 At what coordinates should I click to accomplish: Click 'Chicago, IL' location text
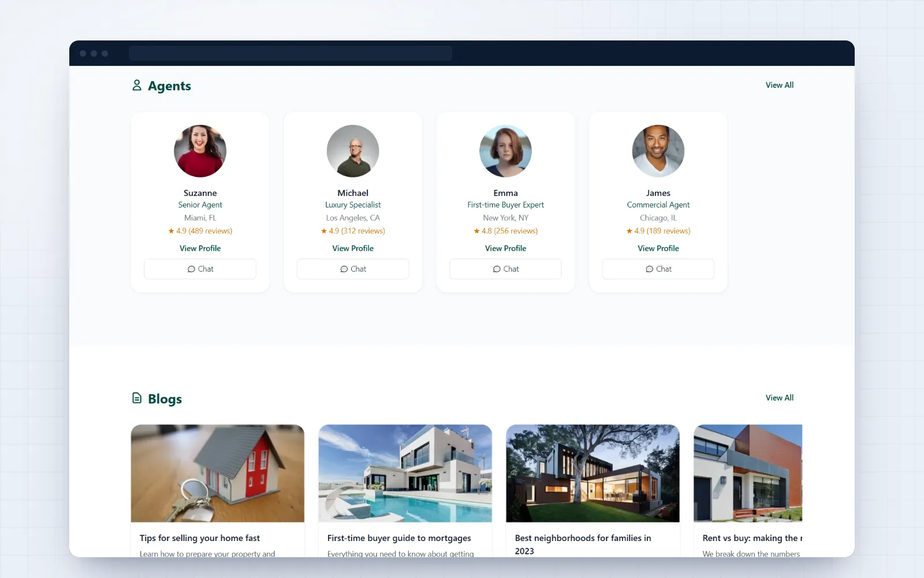(x=658, y=218)
